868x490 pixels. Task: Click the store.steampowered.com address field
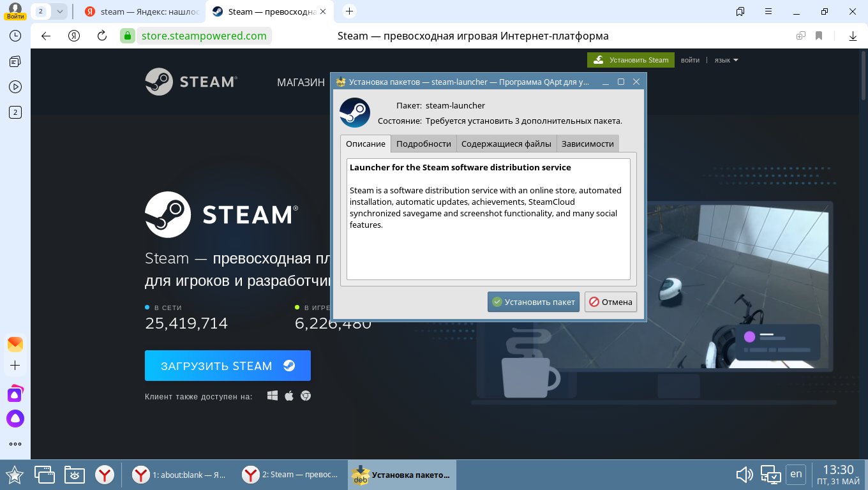(x=204, y=36)
